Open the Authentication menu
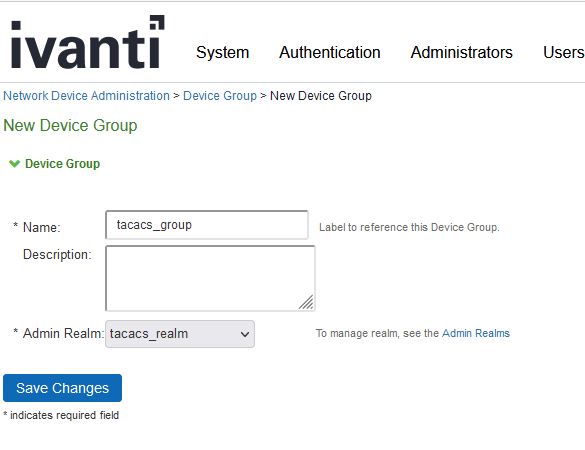Screen dimensions: 585x450 tap(330, 52)
